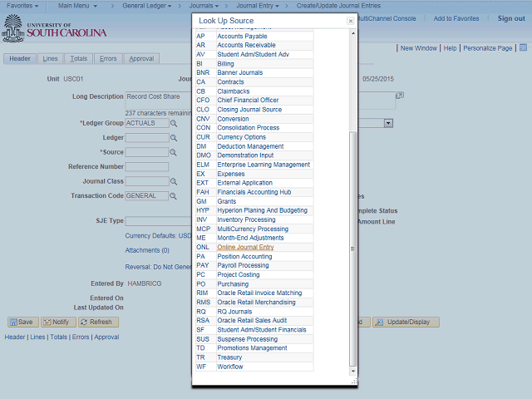Click scroll down arrow in lookup dialog

coord(352,372)
